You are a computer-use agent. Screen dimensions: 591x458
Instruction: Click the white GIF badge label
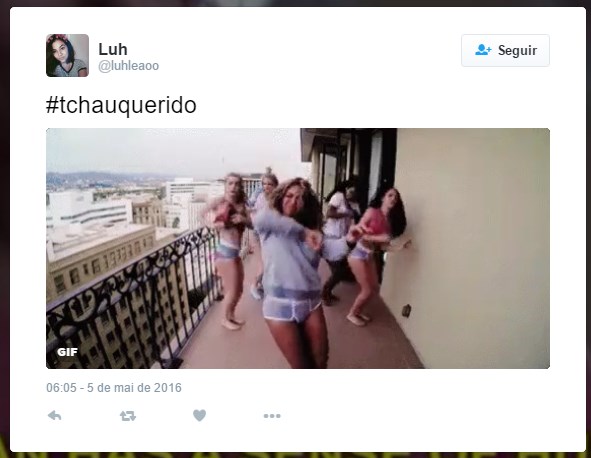click(67, 352)
